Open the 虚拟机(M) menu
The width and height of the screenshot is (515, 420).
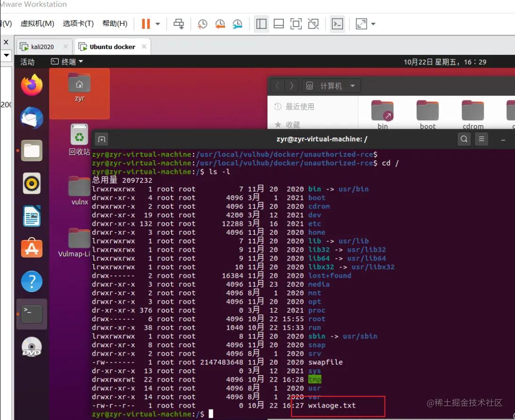(x=37, y=24)
